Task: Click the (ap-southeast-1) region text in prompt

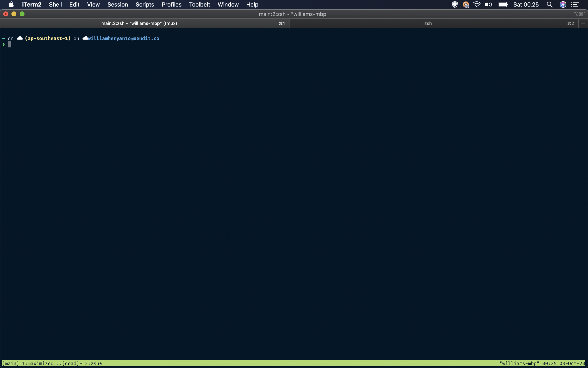Action: (x=48, y=38)
